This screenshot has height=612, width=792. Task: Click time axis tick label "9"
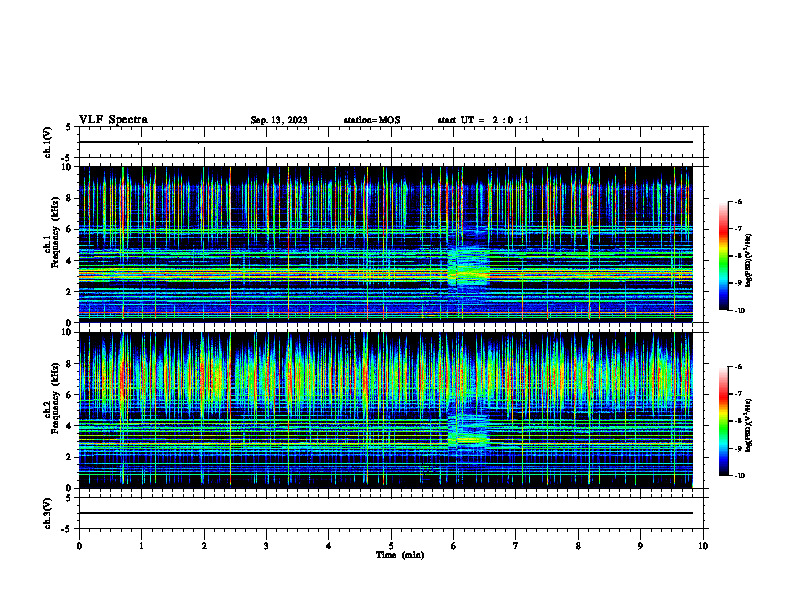[640, 546]
